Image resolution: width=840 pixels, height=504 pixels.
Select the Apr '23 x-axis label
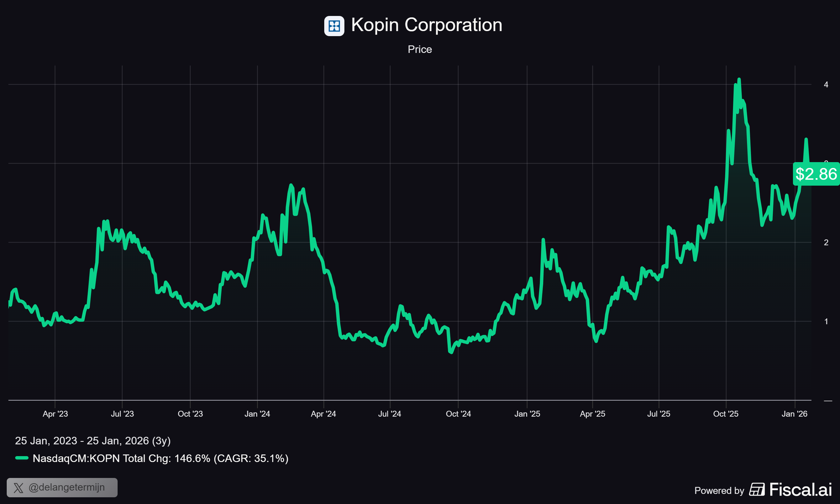click(x=55, y=414)
